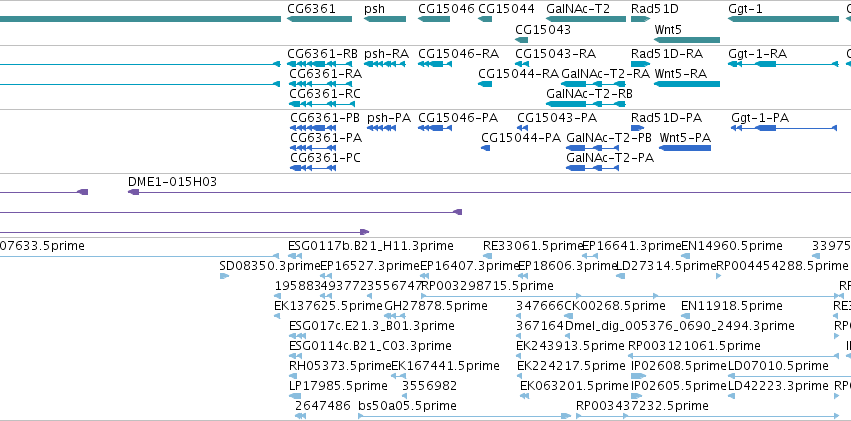The height and width of the screenshot is (421, 851).
Task: Click the CG15046-RA transcript
Action: pos(435,64)
